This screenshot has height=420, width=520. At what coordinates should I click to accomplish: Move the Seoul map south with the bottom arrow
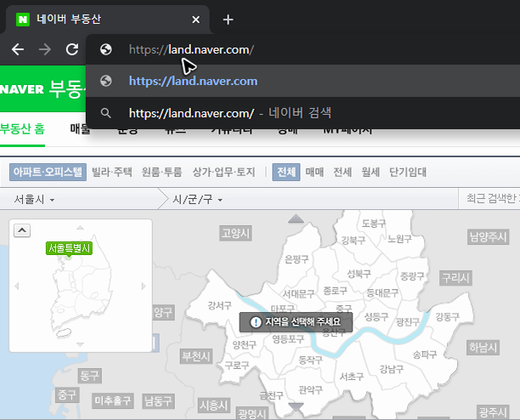296,406
